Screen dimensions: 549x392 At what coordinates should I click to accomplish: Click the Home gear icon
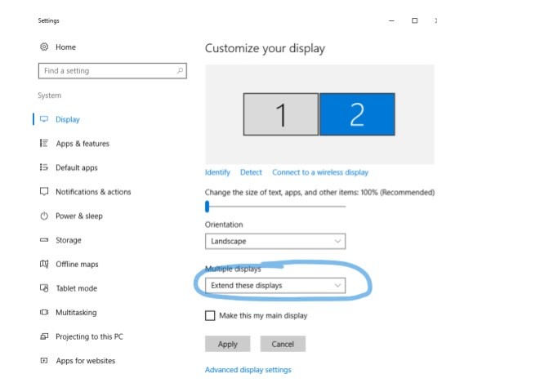tap(44, 47)
